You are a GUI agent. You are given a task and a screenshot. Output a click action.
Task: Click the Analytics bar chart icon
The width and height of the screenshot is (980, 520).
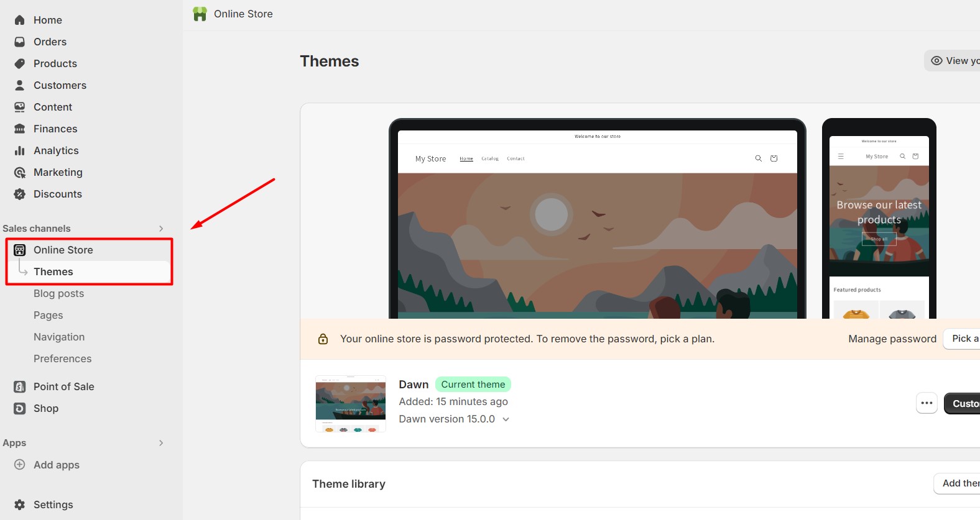point(20,150)
